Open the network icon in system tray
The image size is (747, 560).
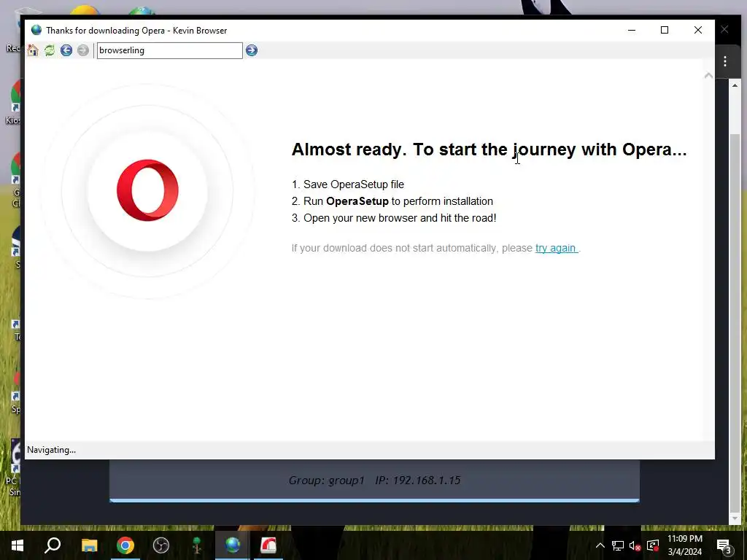(x=618, y=545)
